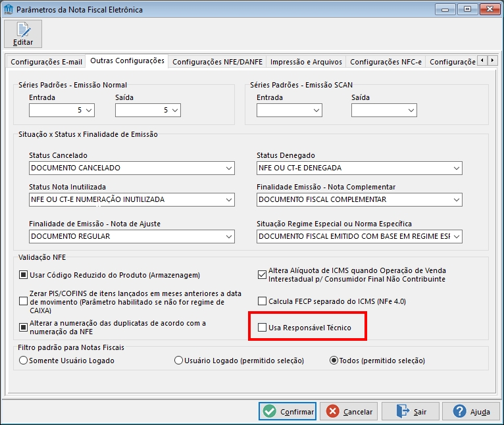Choose Usuário Logado (permitido seleção) radio
The width and height of the screenshot is (504, 425).
click(178, 361)
